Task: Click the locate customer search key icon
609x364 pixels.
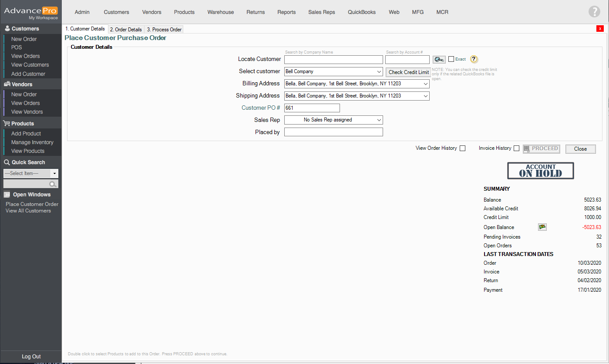Action: coord(439,59)
